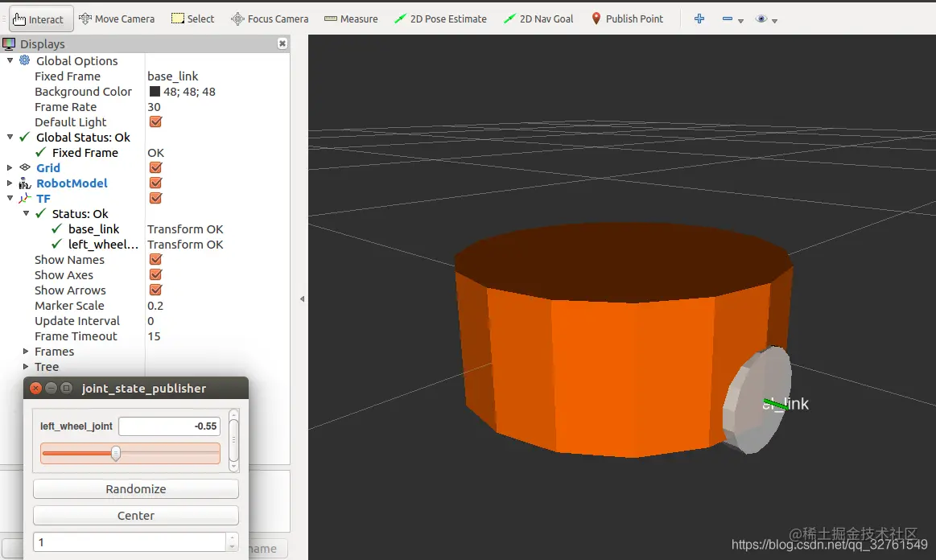The height and width of the screenshot is (560, 936).
Task: Click the spinbox field showing 1
Action: (130, 542)
